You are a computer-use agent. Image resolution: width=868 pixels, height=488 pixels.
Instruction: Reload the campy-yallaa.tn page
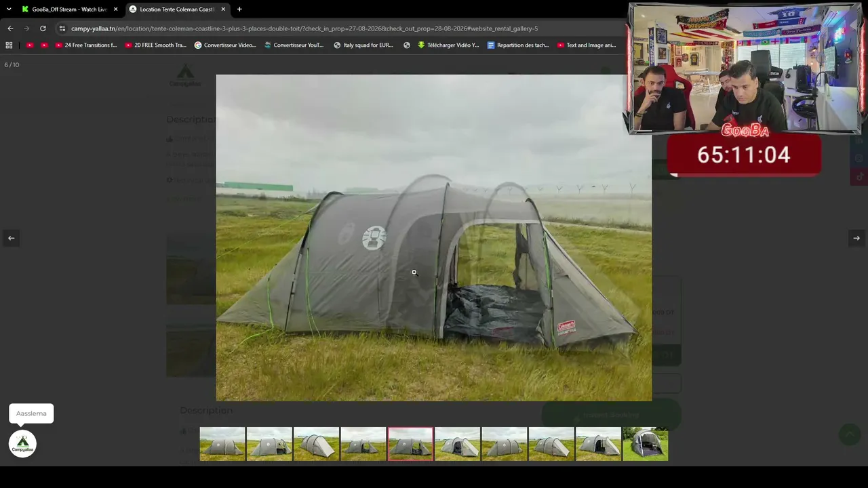coord(43,28)
